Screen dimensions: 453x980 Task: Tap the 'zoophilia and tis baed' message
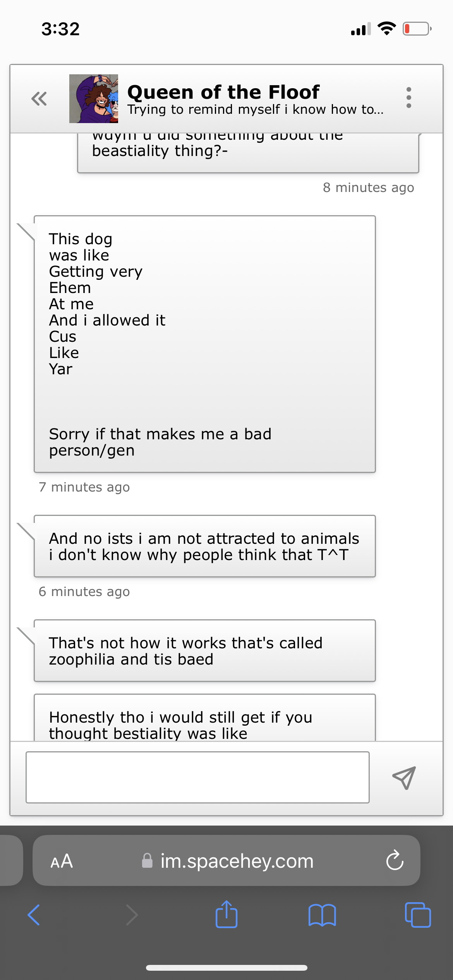204,651
